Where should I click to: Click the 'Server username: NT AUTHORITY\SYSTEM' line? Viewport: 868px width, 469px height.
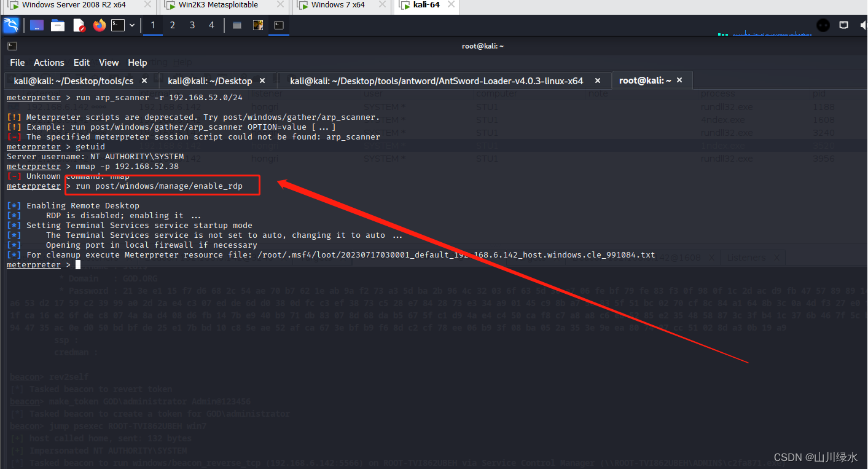pyautogui.click(x=95, y=156)
